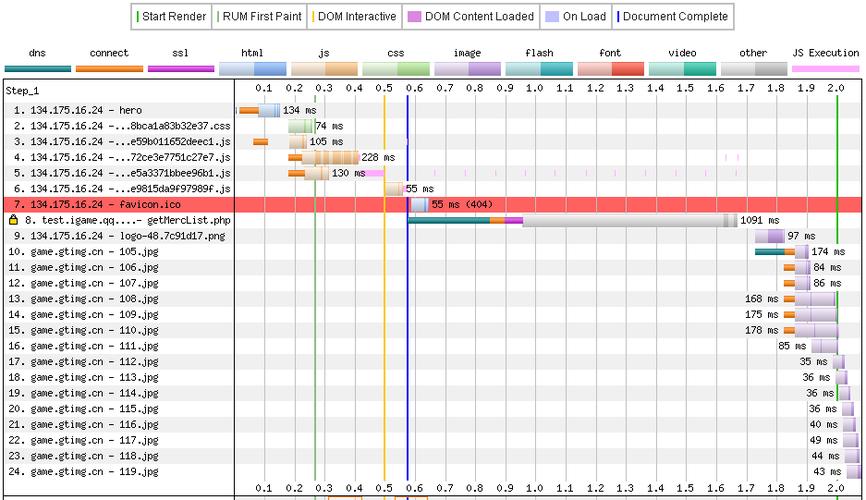This screenshot has width=866, height=500.
Task: Select the Document Complete legend item
Action: 672,17
